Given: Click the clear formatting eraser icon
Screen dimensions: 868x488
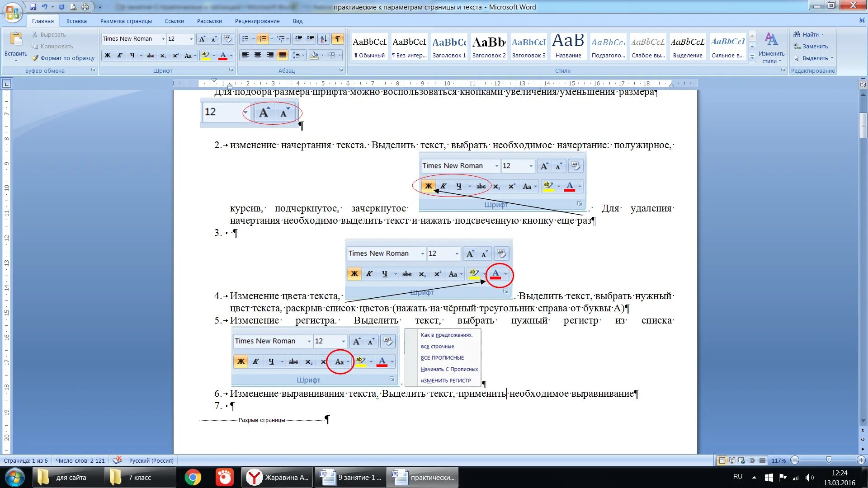Looking at the screenshot, I should click(x=228, y=39).
